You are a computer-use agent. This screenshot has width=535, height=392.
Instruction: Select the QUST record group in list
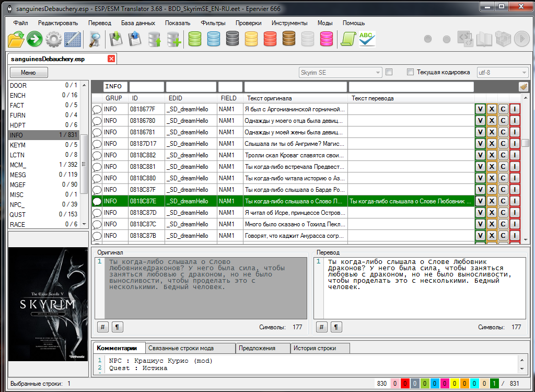(x=17, y=214)
